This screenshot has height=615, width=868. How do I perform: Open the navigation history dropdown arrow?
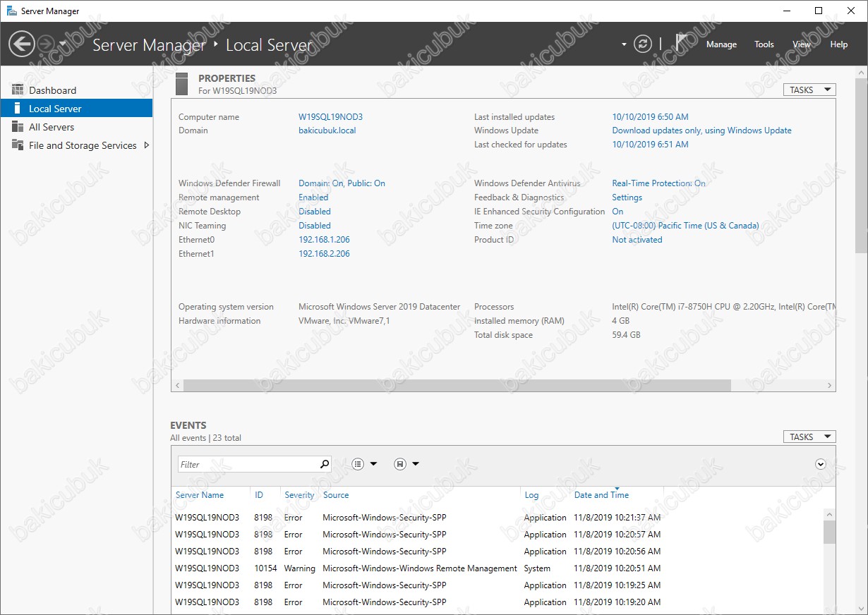coord(63,44)
